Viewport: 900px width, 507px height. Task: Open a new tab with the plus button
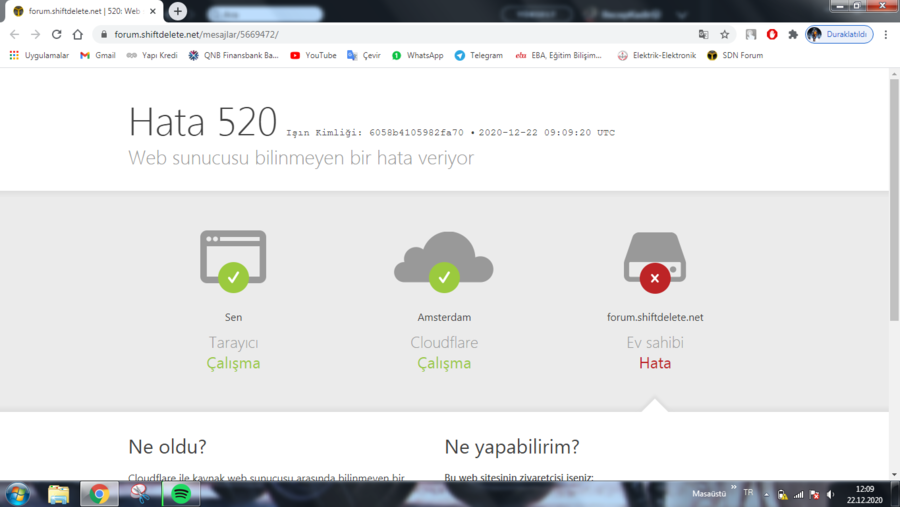[177, 11]
